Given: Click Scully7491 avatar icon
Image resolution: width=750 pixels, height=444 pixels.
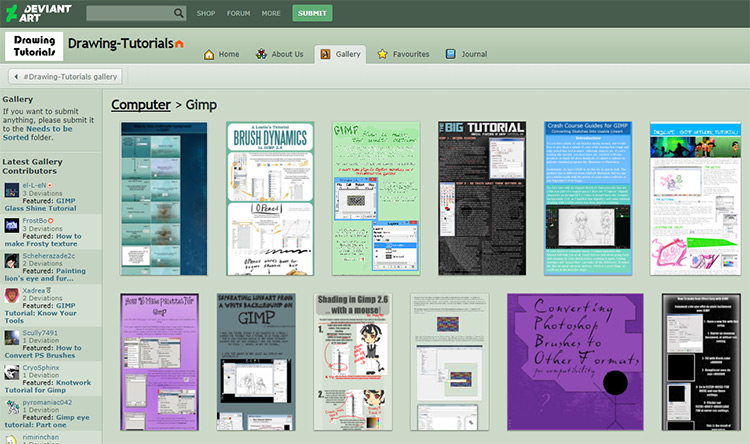Looking at the screenshot, I should coord(11,338).
